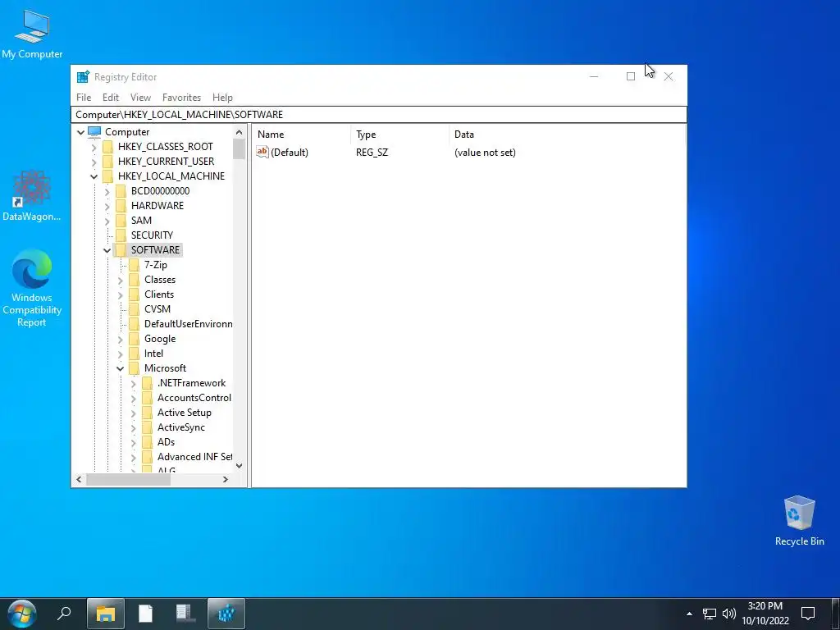This screenshot has width=840, height=630.
Task: Open taskbar search magnifier
Action: click(64, 614)
